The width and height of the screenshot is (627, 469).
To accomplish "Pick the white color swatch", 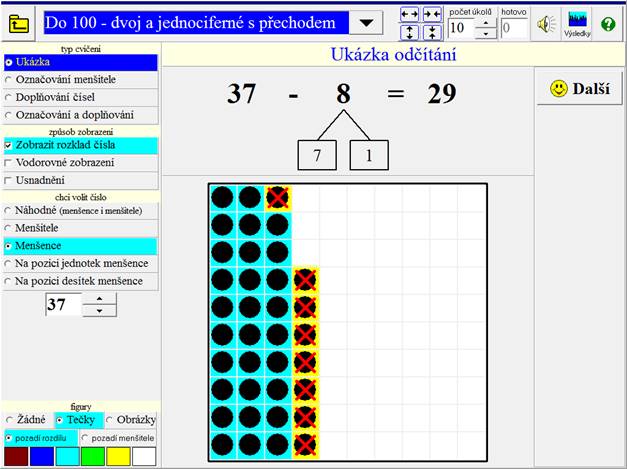I will coord(144,457).
